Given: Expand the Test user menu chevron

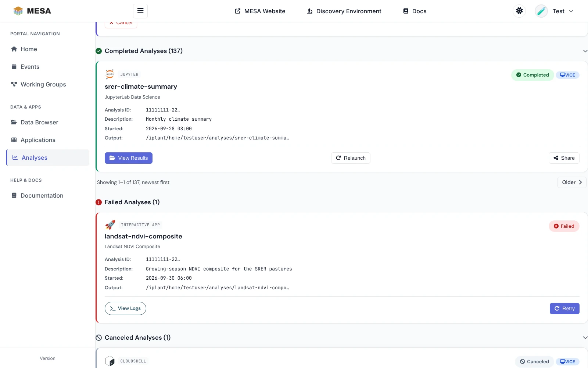Looking at the screenshot, I should [571, 11].
